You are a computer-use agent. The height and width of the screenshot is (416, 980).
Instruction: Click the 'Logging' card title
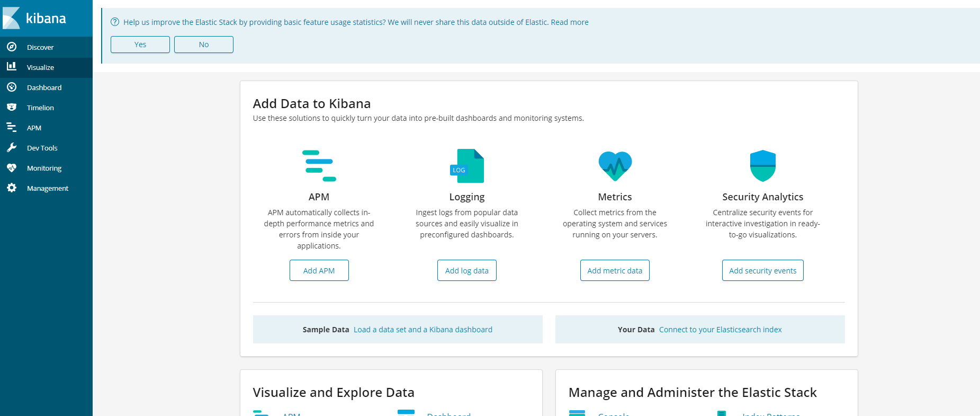467,197
